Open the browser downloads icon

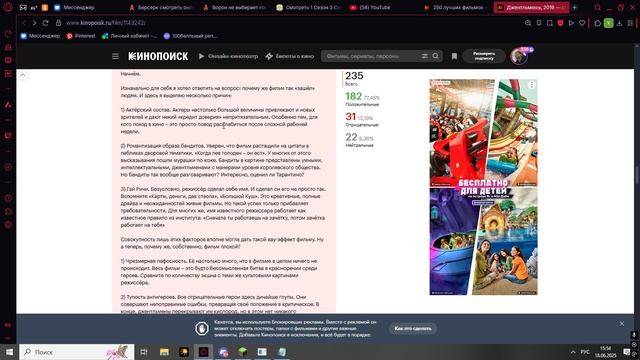tap(619, 23)
